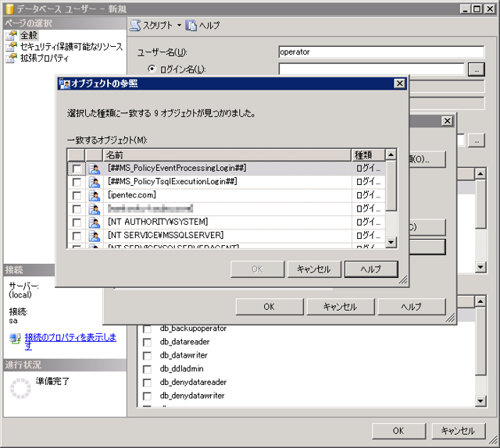Click the database user window title icon
Image resolution: width=500 pixels, height=448 pixels.
click(10, 9)
